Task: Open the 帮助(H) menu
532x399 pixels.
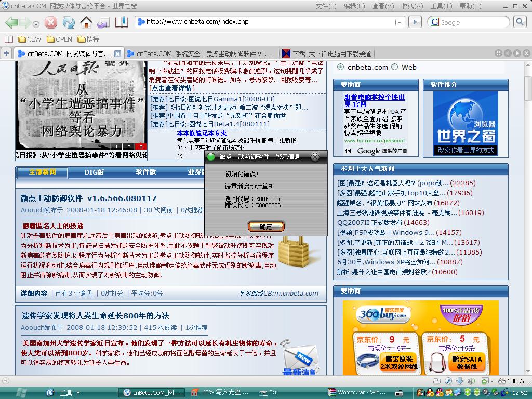Action: [x=470, y=6]
